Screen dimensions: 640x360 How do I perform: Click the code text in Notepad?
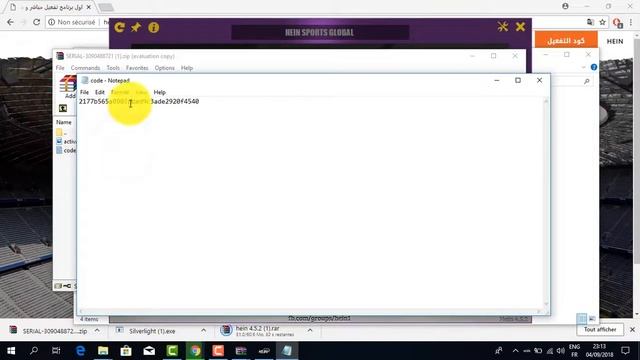click(x=139, y=101)
